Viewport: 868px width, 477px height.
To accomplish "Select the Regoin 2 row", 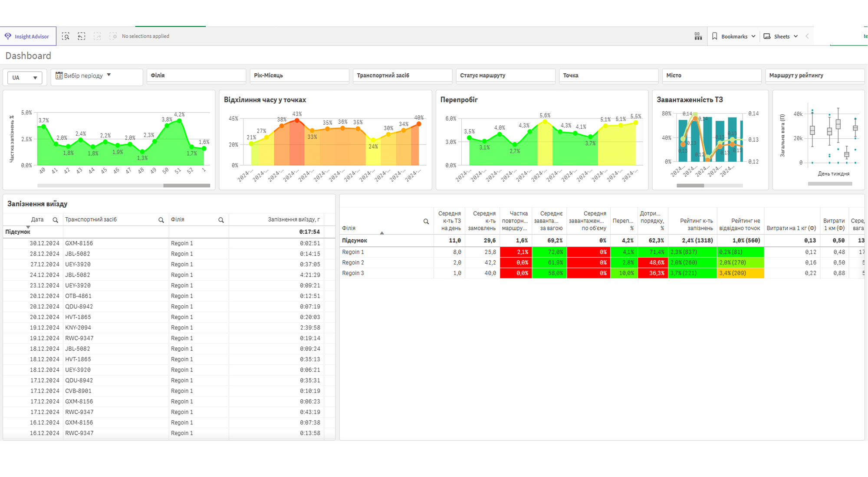I will click(x=602, y=263).
